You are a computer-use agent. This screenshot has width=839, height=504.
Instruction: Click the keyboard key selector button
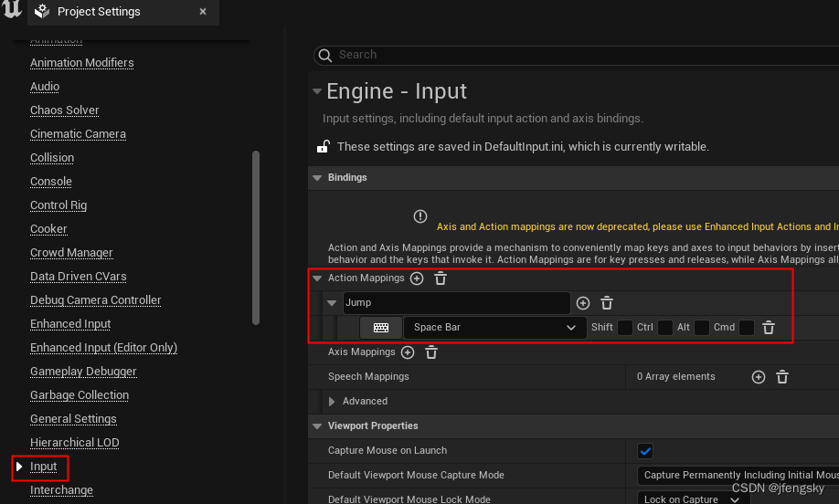tap(381, 328)
